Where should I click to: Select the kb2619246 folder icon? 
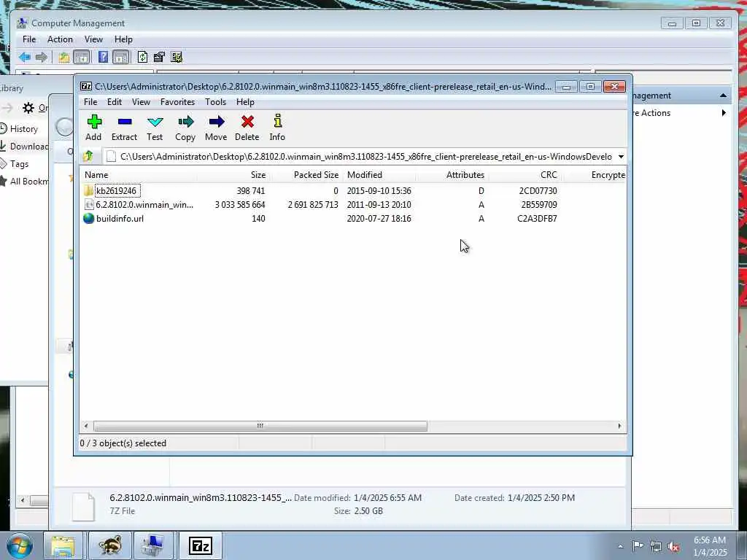88,190
